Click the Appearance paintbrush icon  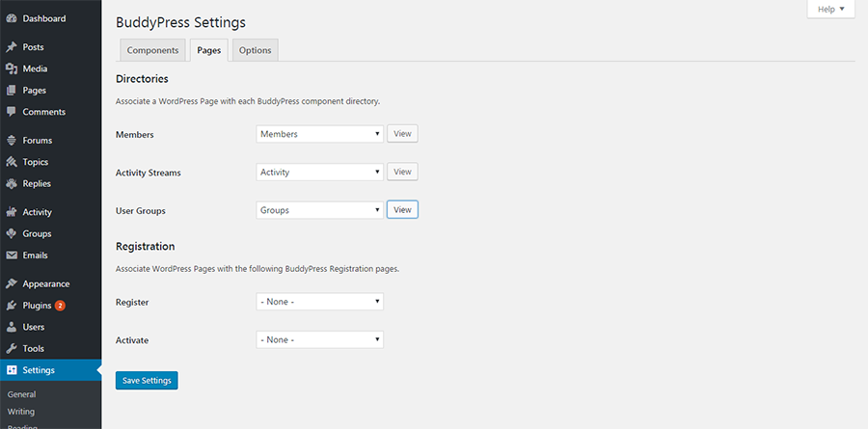coord(11,284)
